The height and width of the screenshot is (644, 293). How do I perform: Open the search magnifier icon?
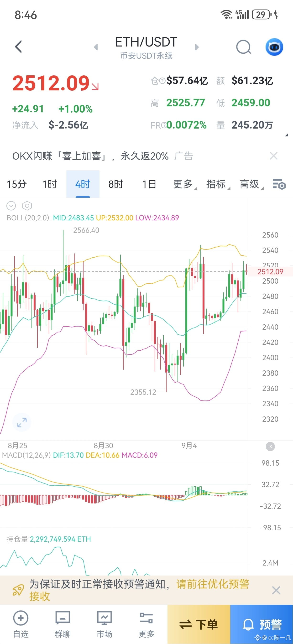pyautogui.click(x=243, y=47)
